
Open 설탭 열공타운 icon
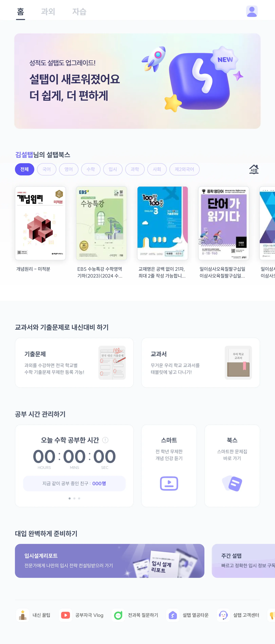tap(173, 615)
